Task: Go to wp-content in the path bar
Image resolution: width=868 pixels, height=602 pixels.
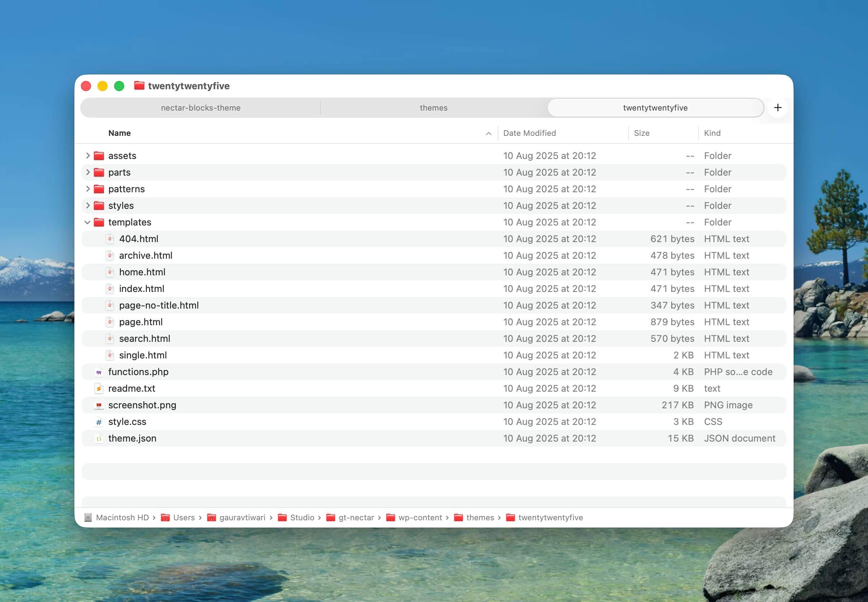Action: 420,517
